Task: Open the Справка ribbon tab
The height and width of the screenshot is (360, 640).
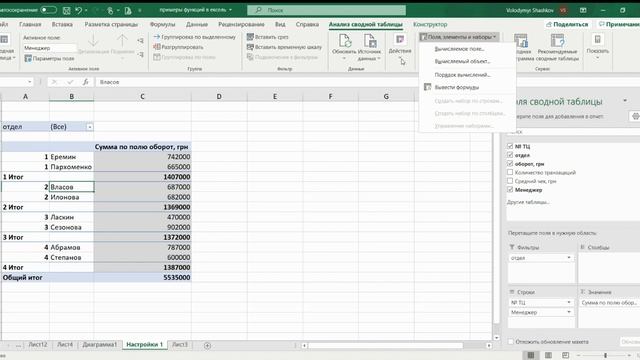Action: 307,24
